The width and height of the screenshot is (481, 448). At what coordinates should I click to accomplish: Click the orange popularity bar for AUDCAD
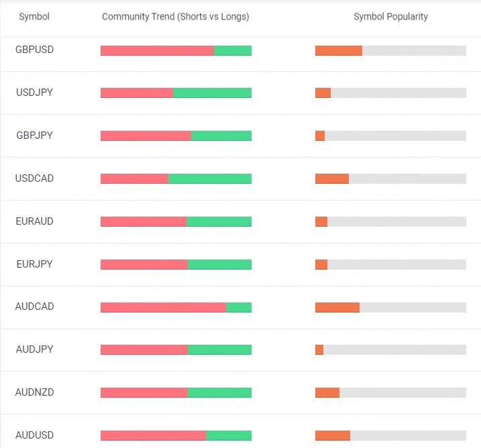337,307
